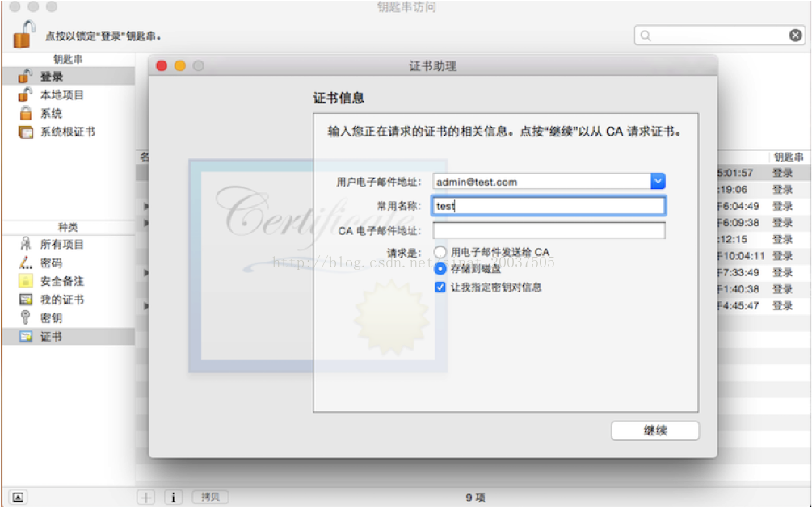Select the 本地项目 keychain
This screenshot has width=812, height=508.
[69, 94]
